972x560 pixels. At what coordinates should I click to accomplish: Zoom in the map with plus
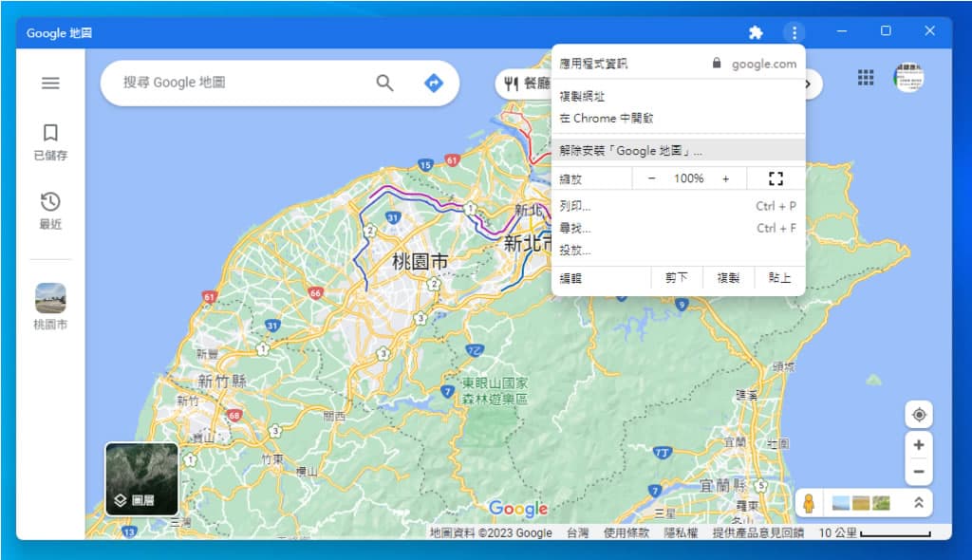919,444
